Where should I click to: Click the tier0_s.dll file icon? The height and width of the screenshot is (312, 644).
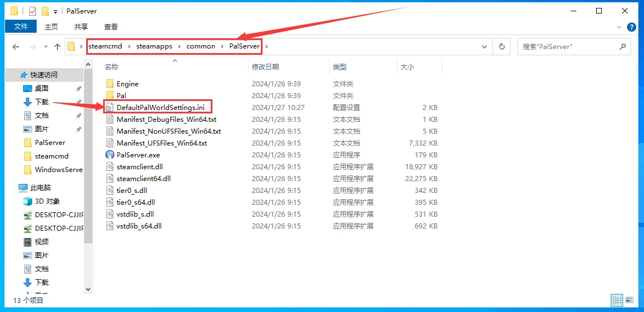(110, 190)
